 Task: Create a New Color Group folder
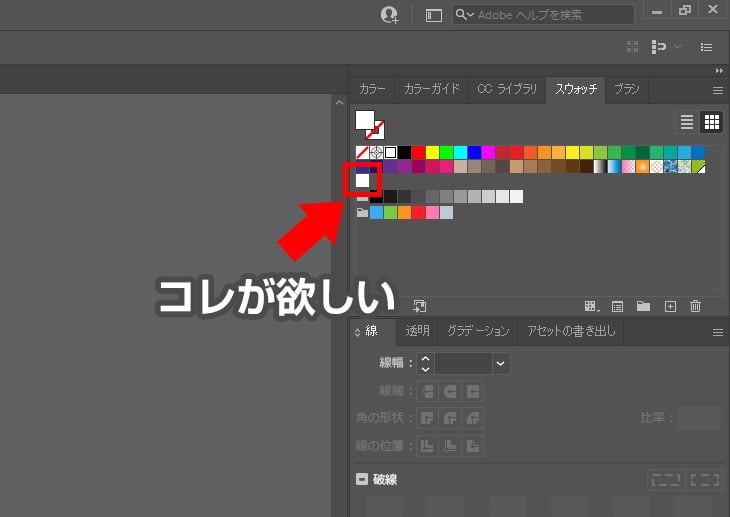[644, 306]
